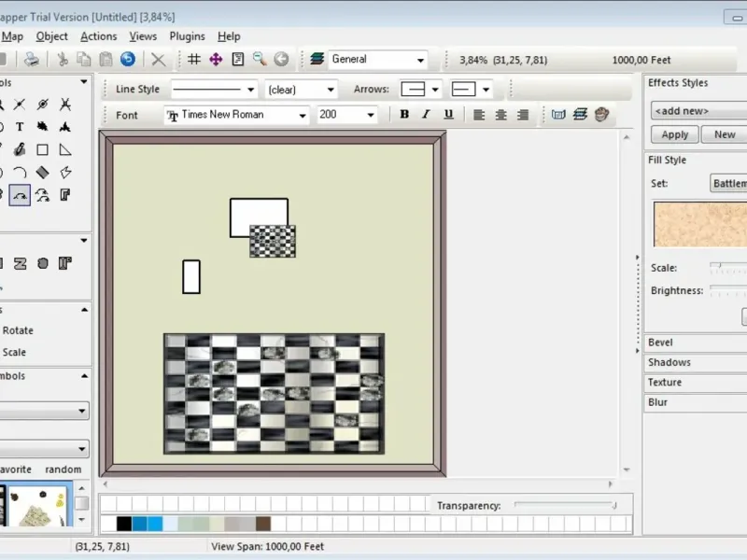Click the Scale option in left panel
This screenshot has width=747, height=560.
coord(14,353)
